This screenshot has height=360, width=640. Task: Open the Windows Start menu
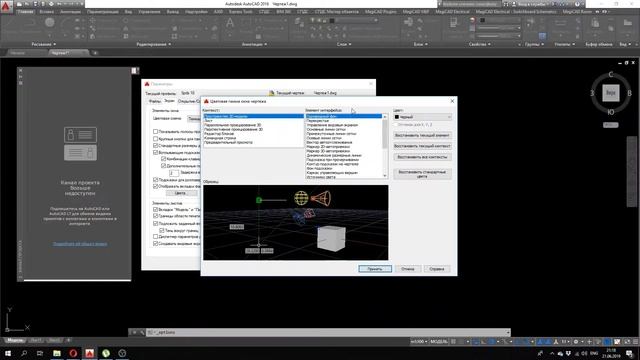pyautogui.click(x=7, y=353)
